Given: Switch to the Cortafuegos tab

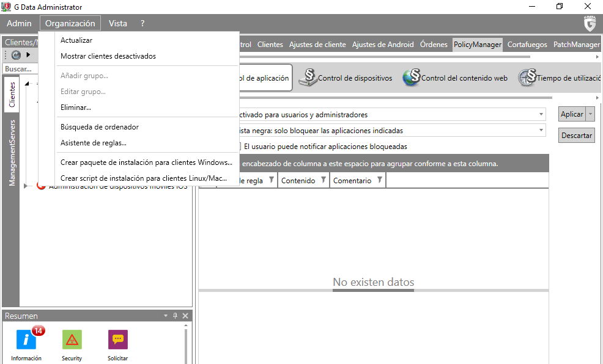Looking at the screenshot, I should click(527, 45).
